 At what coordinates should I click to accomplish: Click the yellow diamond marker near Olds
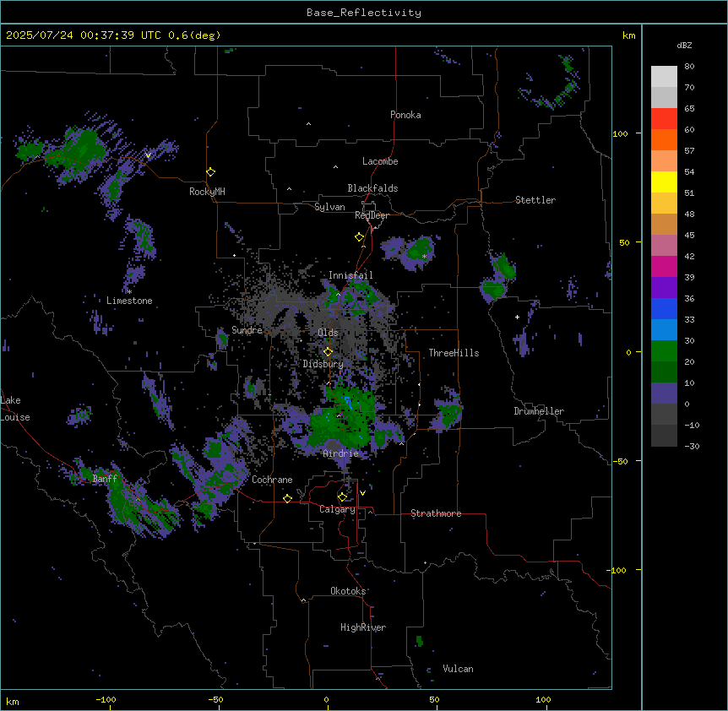[329, 351]
